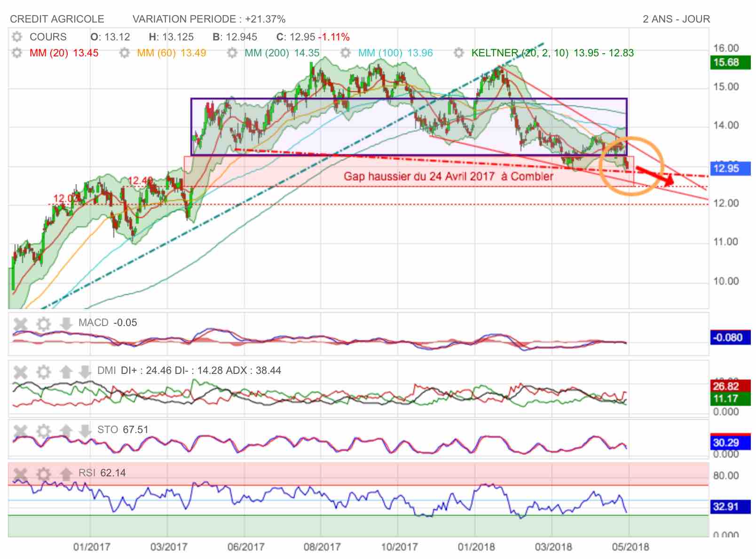756x559 pixels.
Task: Click the MACD -0.05 indicator label
Action: (108, 323)
